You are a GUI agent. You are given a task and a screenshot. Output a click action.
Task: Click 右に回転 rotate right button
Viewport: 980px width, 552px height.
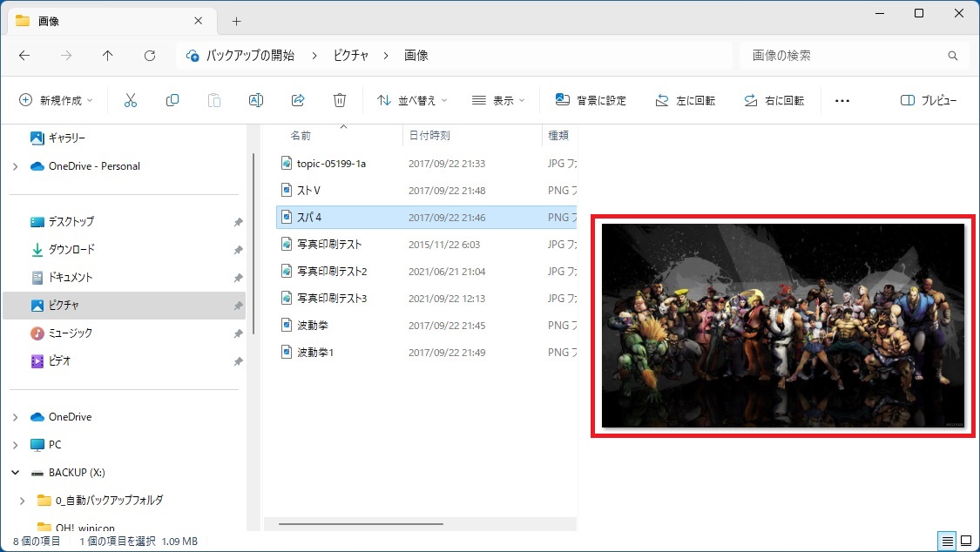coord(774,100)
